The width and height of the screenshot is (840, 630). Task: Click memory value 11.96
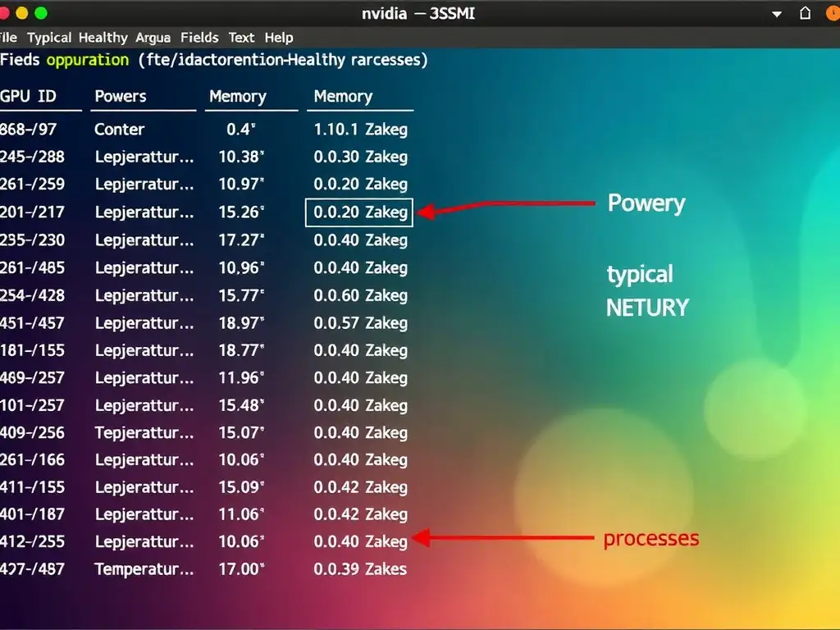tap(242, 378)
